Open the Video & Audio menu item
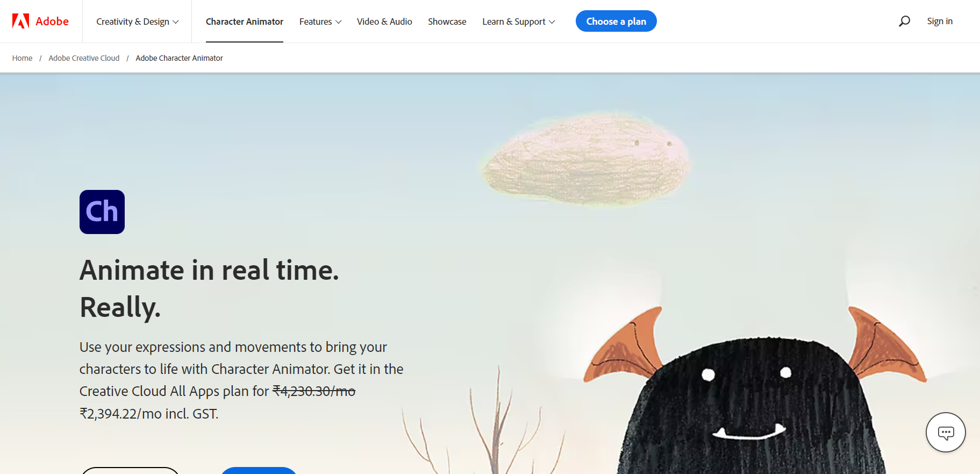Screen dimensions: 980x474 point(384,22)
